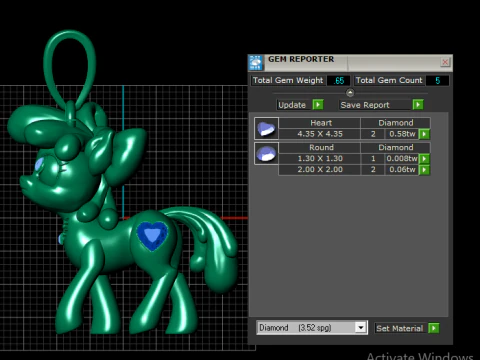Click the Total Gem Weight value .65

[x=339, y=81]
